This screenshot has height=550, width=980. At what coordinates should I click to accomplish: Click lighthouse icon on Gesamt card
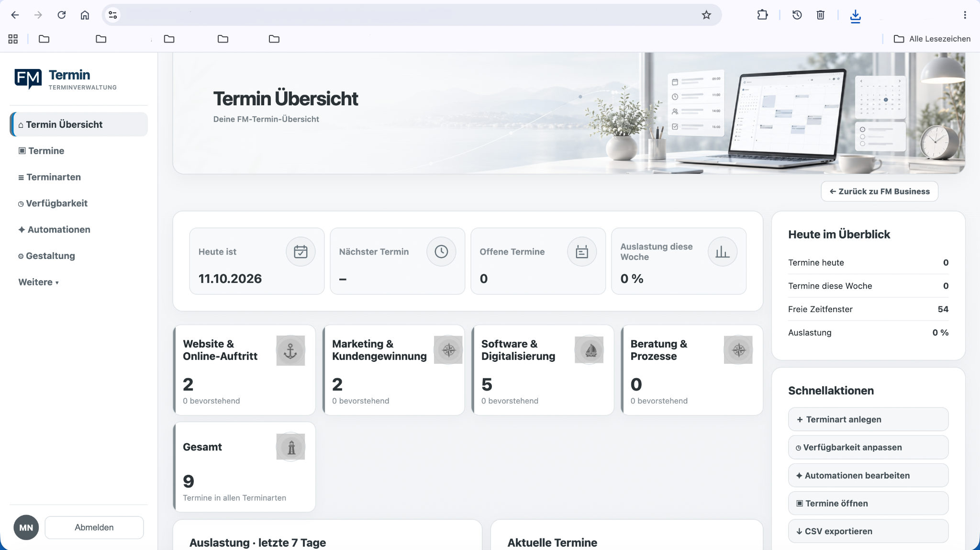[290, 447]
